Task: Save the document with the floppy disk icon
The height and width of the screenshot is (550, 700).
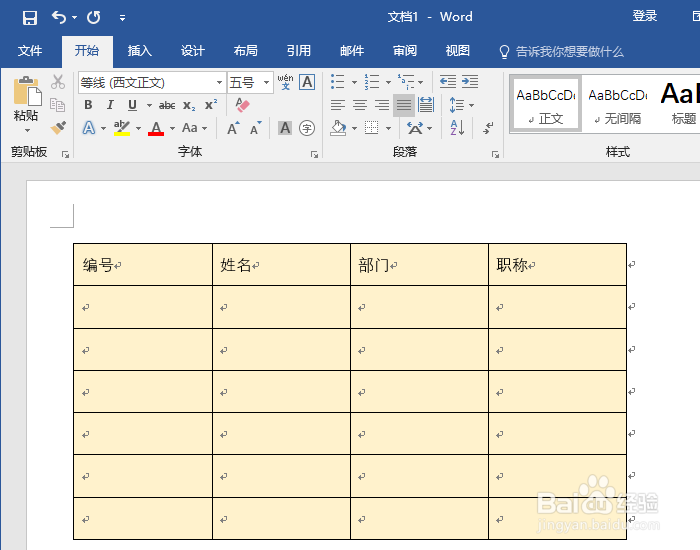Action: point(30,18)
